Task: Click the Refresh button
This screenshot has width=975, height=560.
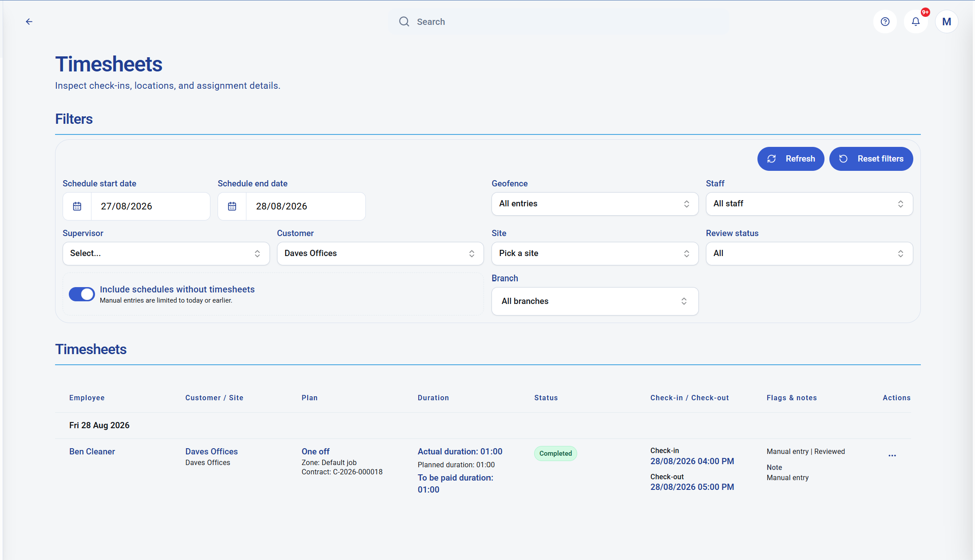Action: coord(790,159)
